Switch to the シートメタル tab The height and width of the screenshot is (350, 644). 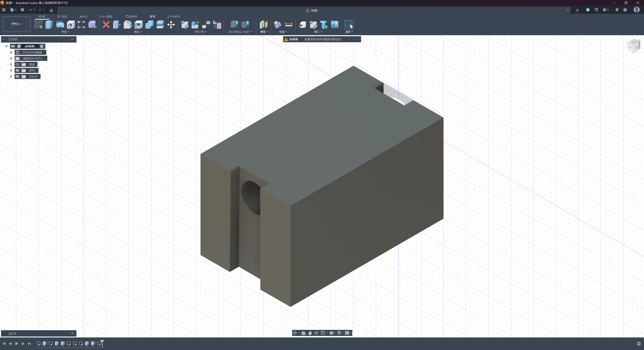[x=105, y=17]
